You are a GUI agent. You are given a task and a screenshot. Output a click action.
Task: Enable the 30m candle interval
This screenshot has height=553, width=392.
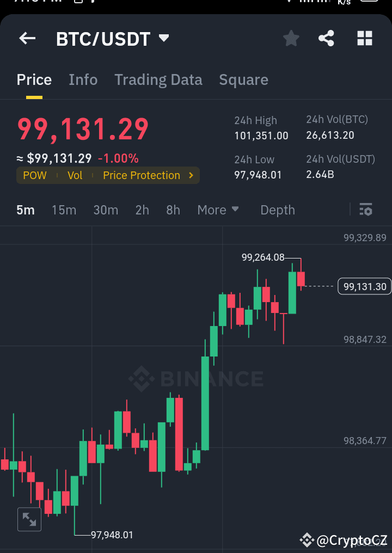click(106, 210)
